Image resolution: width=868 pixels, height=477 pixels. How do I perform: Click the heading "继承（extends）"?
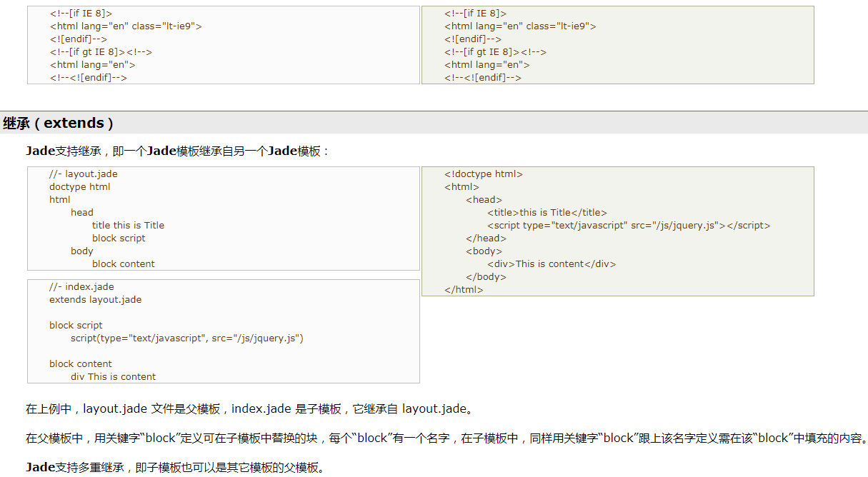tap(59, 123)
